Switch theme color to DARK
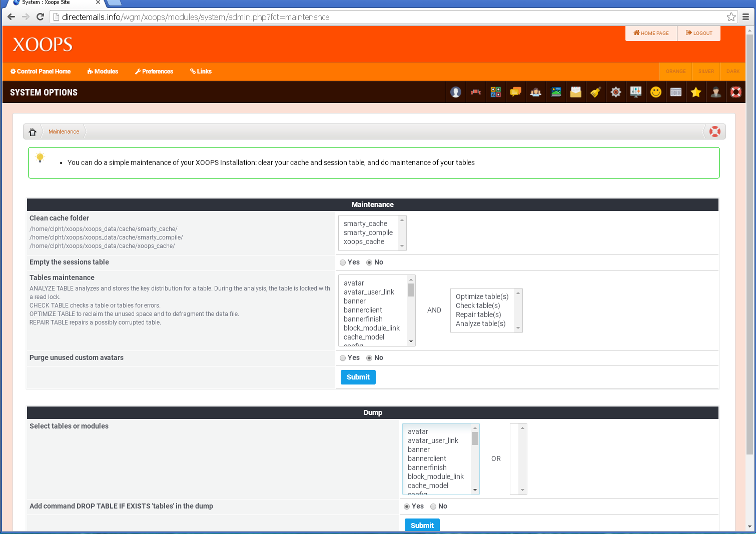Viewport: 756px width, 534px height. tap(733, 71)
